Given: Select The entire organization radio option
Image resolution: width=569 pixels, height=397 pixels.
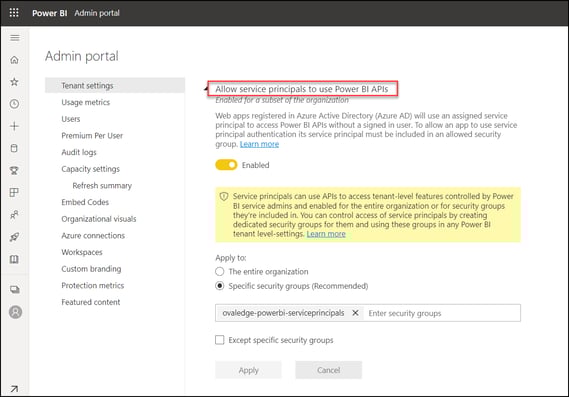Looking at the screenshot, I should (220, 271).
